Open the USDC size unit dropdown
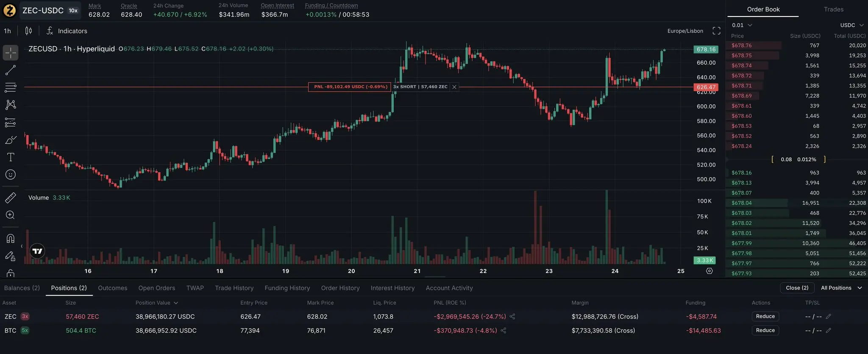The image size is (868, 354). pos(852,25)
